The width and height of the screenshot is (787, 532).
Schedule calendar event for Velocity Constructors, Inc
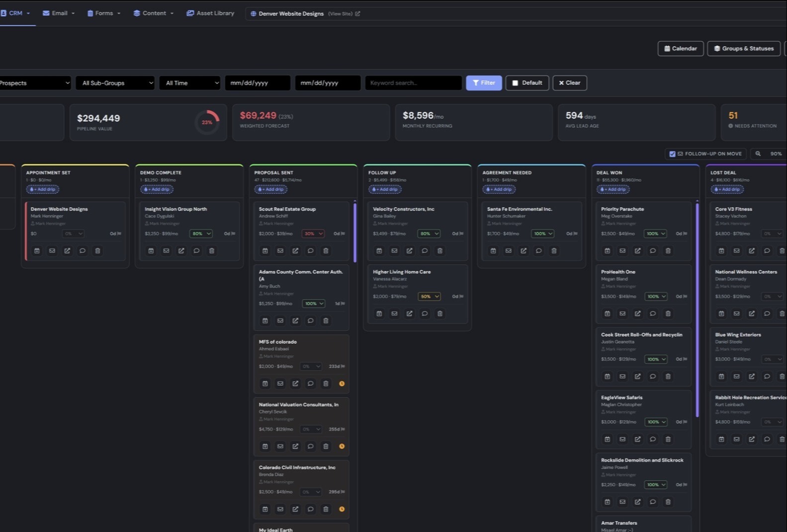click(x=379, y=251)
